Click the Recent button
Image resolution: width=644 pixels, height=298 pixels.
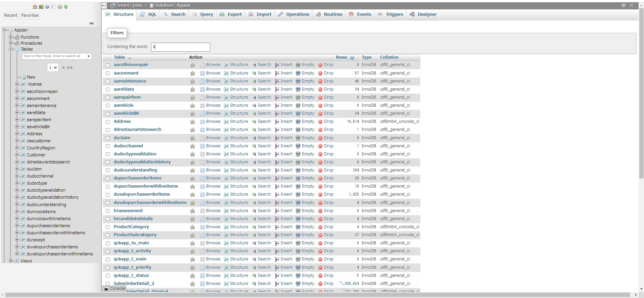[11, 15]
